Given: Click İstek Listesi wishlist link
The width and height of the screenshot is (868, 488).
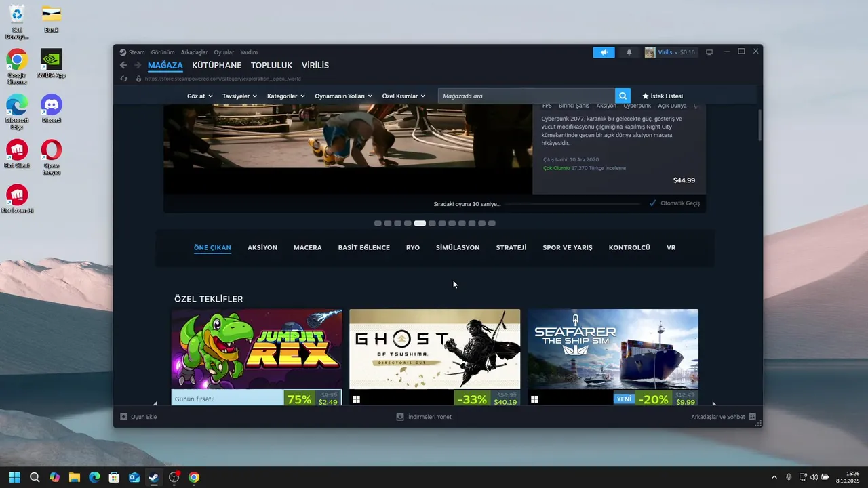Looking at the screenshot, I should tap(667, 96).
